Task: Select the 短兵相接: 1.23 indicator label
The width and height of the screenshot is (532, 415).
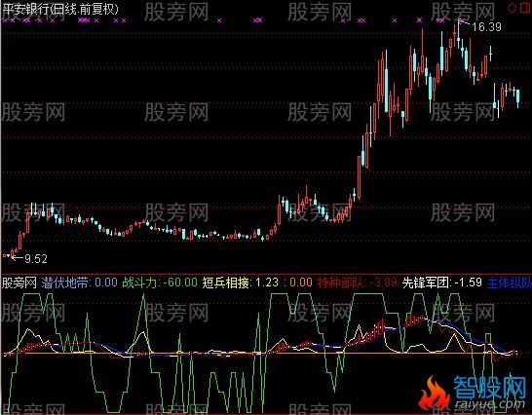Action: [241, 283]
